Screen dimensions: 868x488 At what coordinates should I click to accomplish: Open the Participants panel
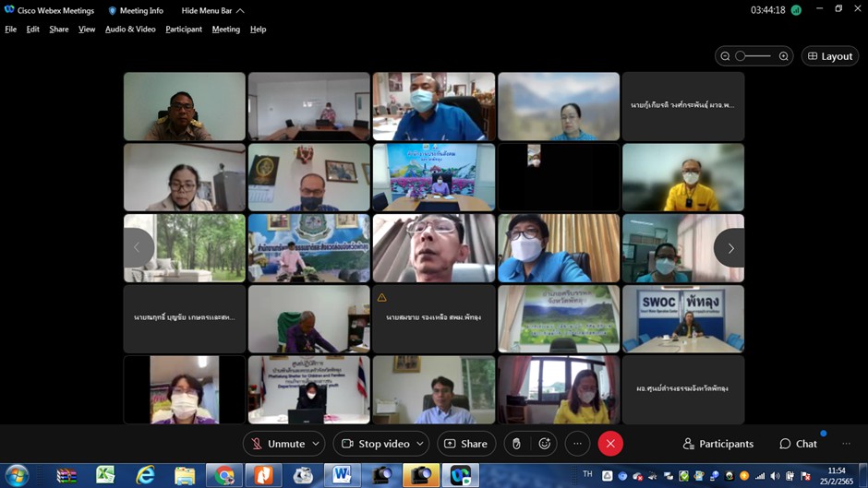tap(717, 444)
